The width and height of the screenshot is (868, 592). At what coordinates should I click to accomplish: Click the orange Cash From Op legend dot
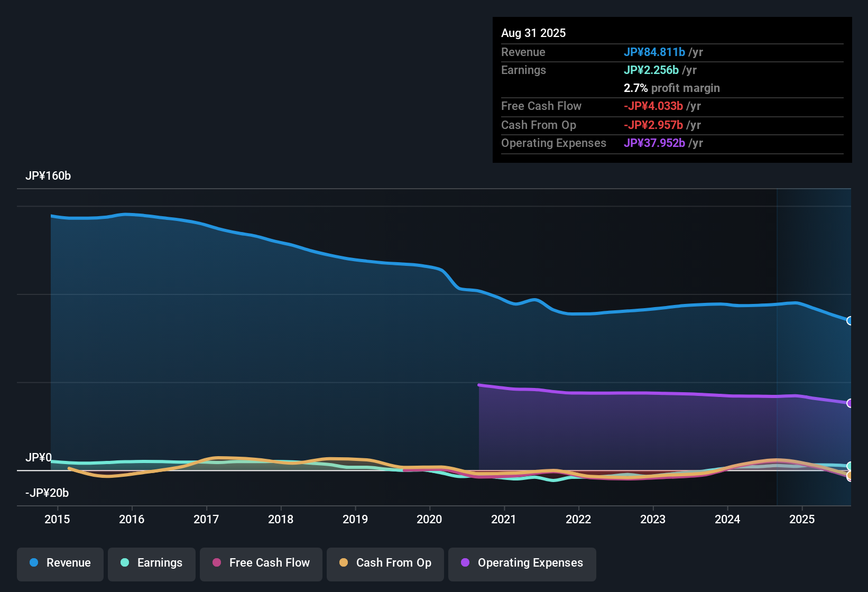343,563
